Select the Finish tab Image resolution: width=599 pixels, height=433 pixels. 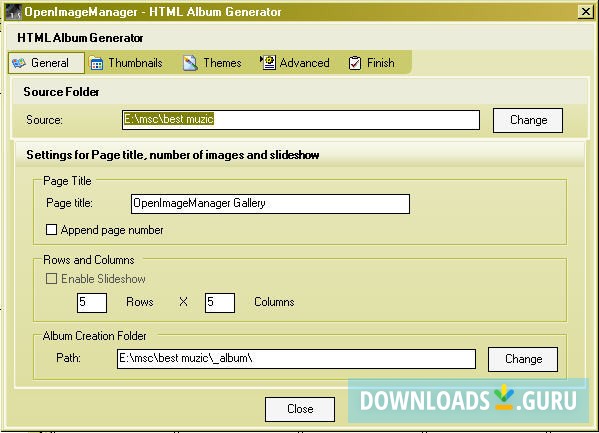372,63
